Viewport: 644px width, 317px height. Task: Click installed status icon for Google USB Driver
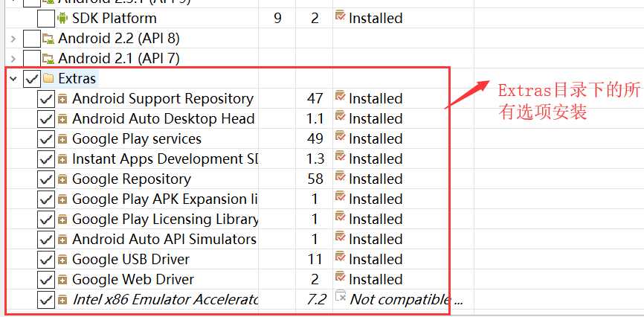340,257
